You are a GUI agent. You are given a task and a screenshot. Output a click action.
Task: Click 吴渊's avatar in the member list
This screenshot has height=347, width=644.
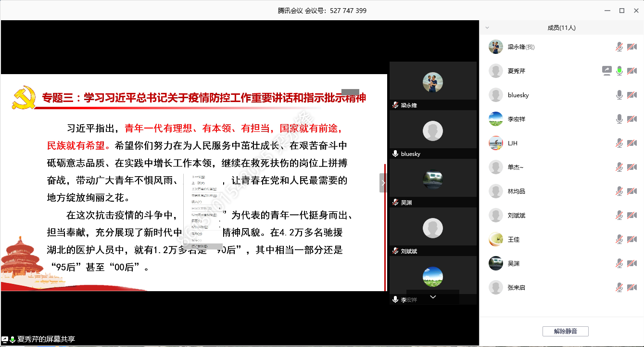coord(496,263)
